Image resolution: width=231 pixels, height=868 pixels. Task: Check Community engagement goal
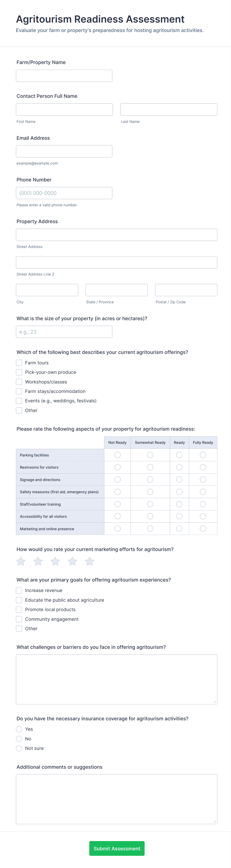click(19, 619)
